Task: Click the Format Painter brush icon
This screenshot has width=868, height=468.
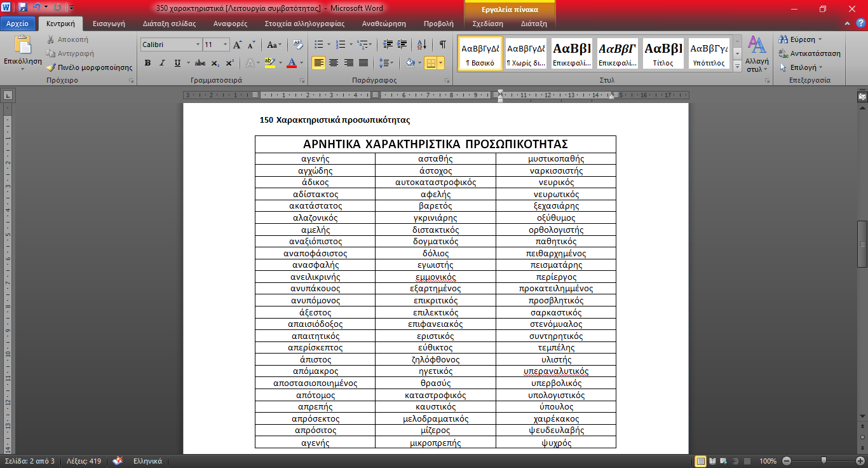Action: (51, 67)
